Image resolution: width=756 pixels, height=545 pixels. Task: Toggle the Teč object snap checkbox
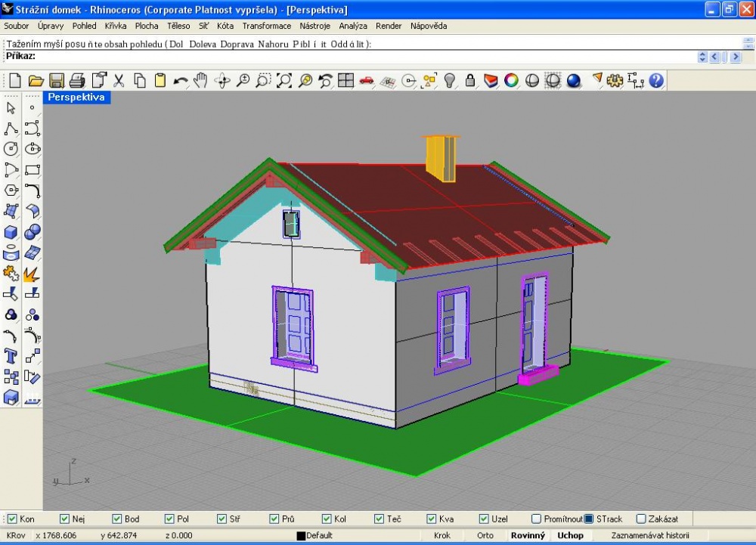tap(379, 519)
